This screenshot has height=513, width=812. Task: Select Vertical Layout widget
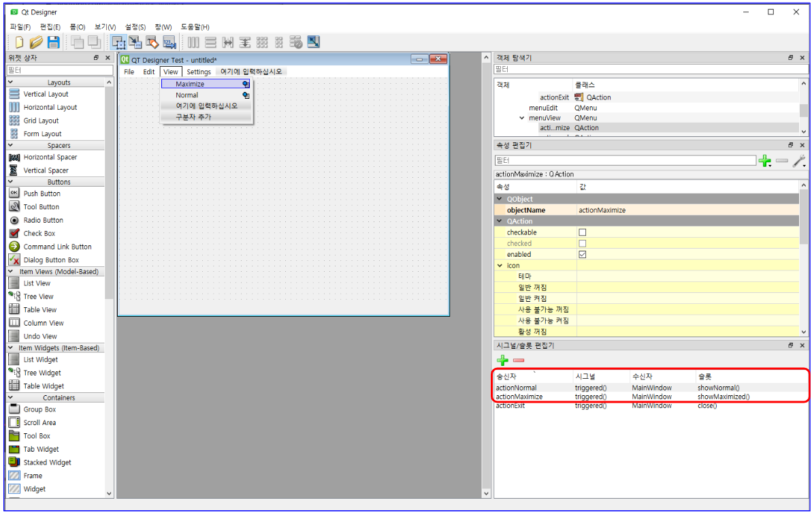pos(46,94)
